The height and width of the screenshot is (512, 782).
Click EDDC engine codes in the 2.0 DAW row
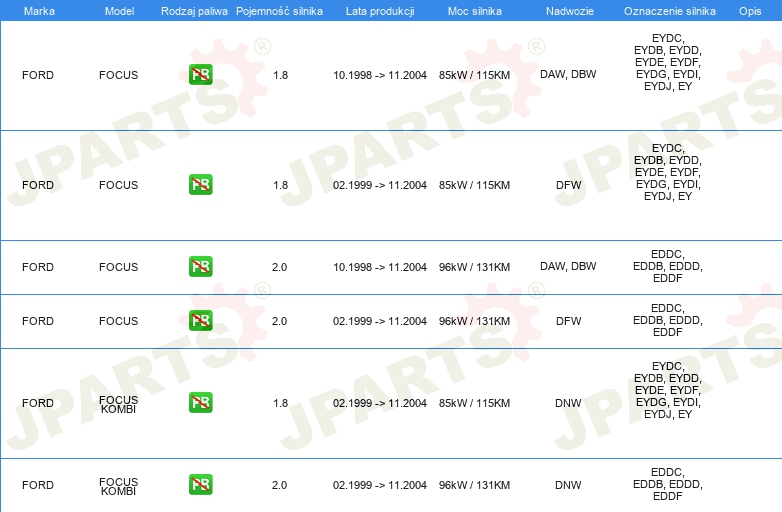668,266
